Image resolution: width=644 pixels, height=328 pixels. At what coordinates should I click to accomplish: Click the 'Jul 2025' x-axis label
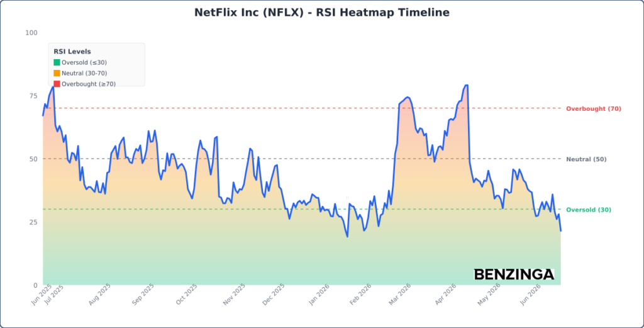[x=54, y=294]
